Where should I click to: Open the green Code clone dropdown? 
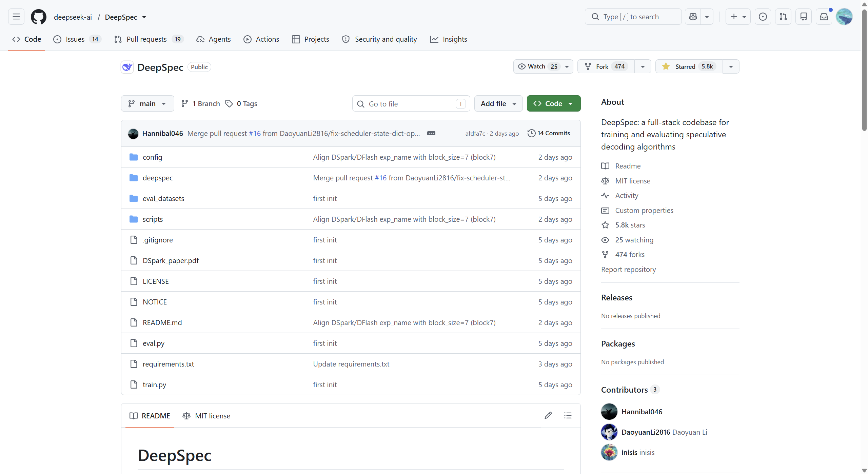(x=554, y=103)
